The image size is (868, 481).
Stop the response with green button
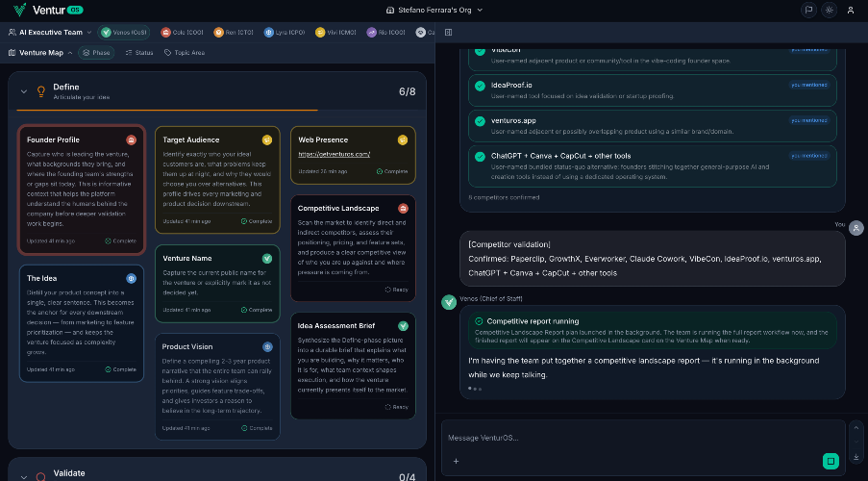point(831,461)
